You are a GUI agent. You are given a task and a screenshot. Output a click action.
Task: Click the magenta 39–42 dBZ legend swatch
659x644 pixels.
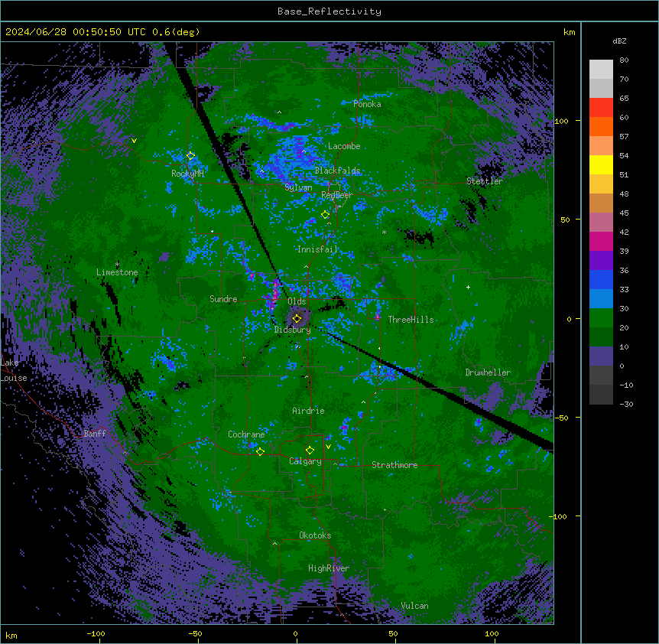[601, 241]
